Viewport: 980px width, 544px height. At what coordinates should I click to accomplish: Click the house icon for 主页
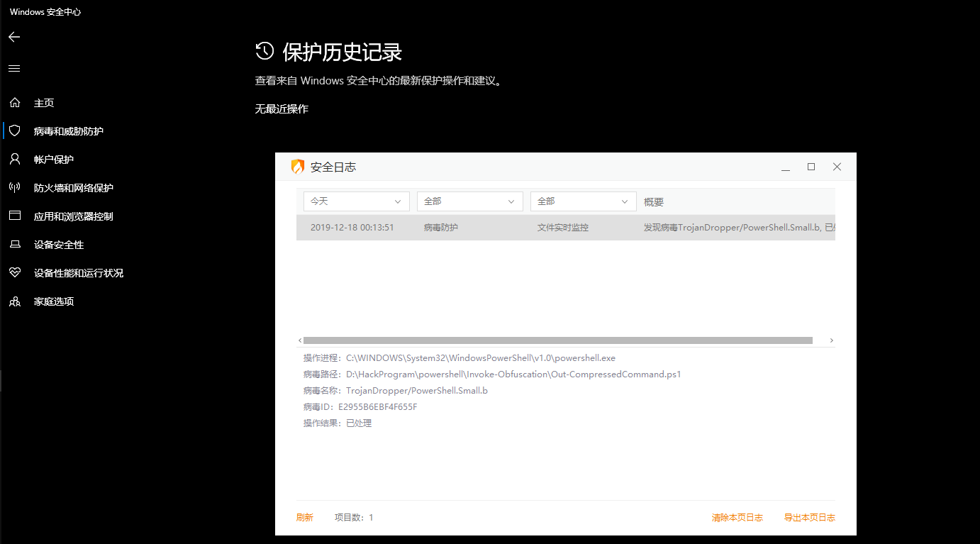[x=15, y=103]
